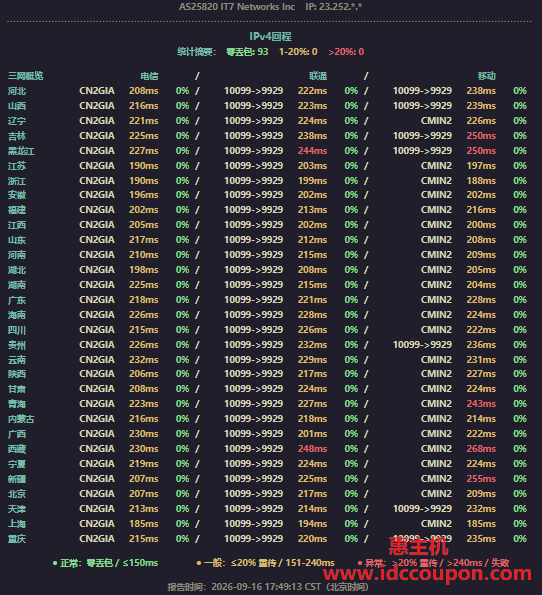Select the "新疆" province row label

17,479
